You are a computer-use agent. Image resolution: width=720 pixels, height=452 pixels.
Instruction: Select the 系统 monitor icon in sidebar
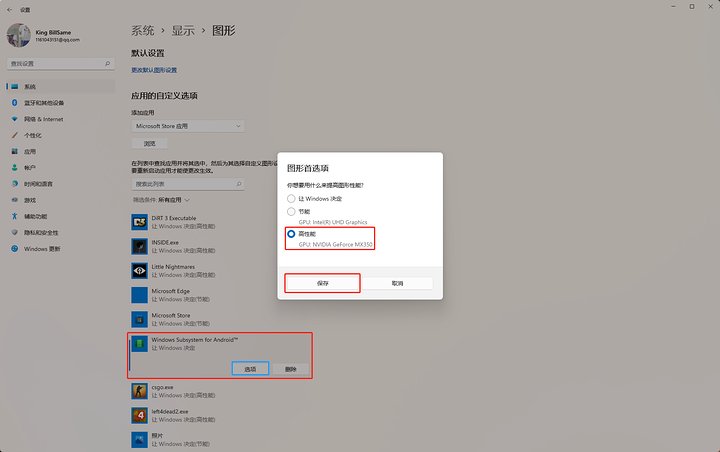coord(15,86)
